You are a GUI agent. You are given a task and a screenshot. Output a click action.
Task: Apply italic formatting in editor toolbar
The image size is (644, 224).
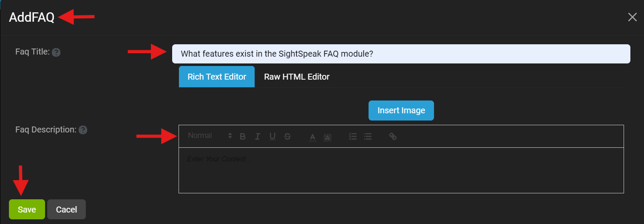(x=258, y=137)
